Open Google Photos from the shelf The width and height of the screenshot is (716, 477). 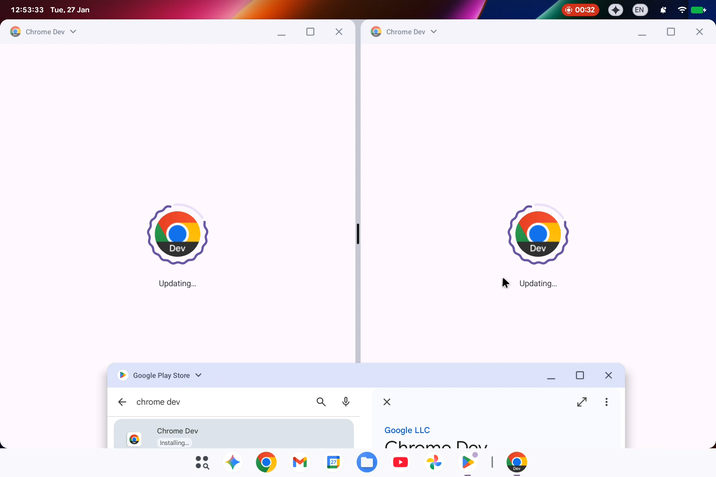[x=434, y=462]
